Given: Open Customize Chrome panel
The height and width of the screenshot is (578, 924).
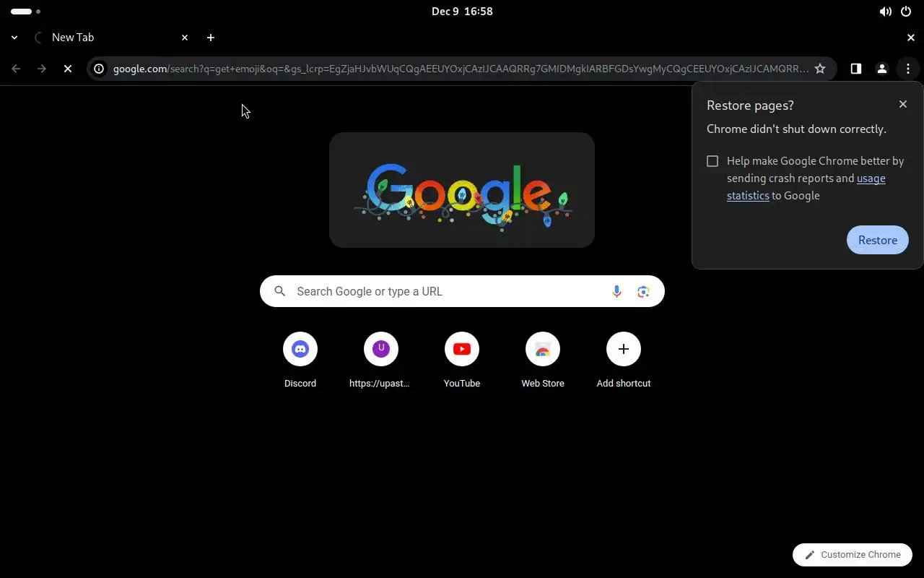Looking at the screenshot, I should click(x=853, y=555).
